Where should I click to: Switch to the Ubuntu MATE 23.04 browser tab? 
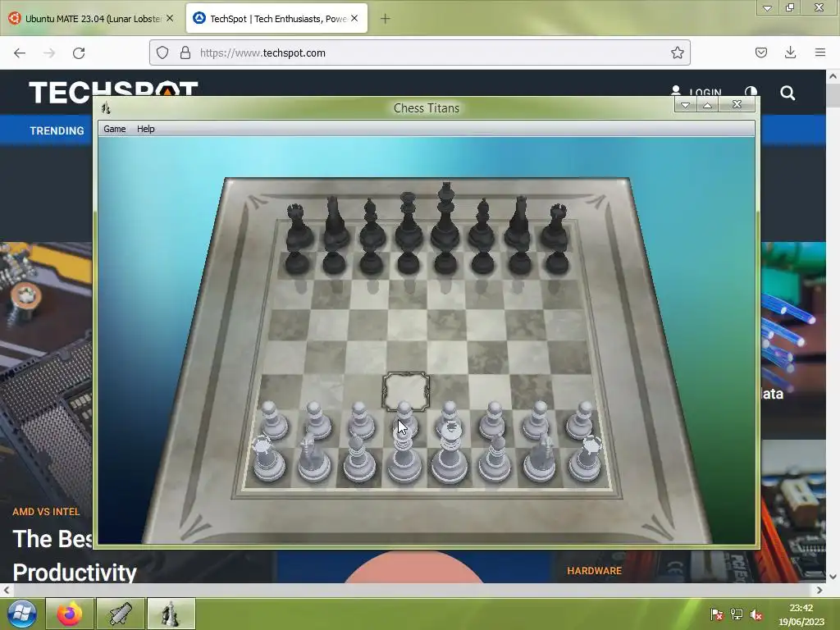[x=91, y=19]
